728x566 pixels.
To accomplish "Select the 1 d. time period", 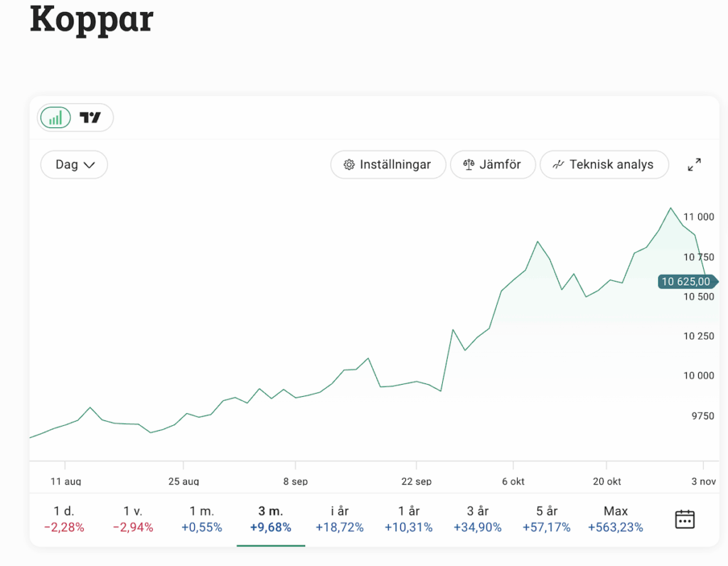I will click(x=64, y=519).
